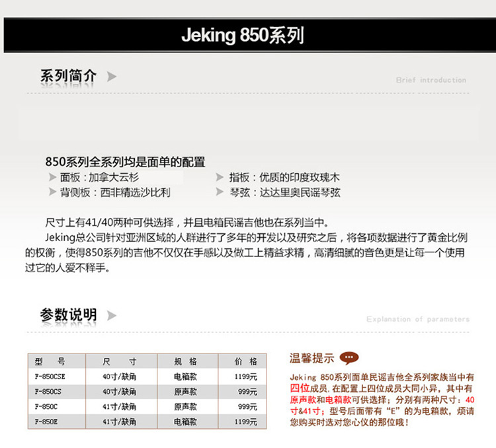496x448 pixels.
Task: Click the F-850CS model cell
Action: point(48,392)
